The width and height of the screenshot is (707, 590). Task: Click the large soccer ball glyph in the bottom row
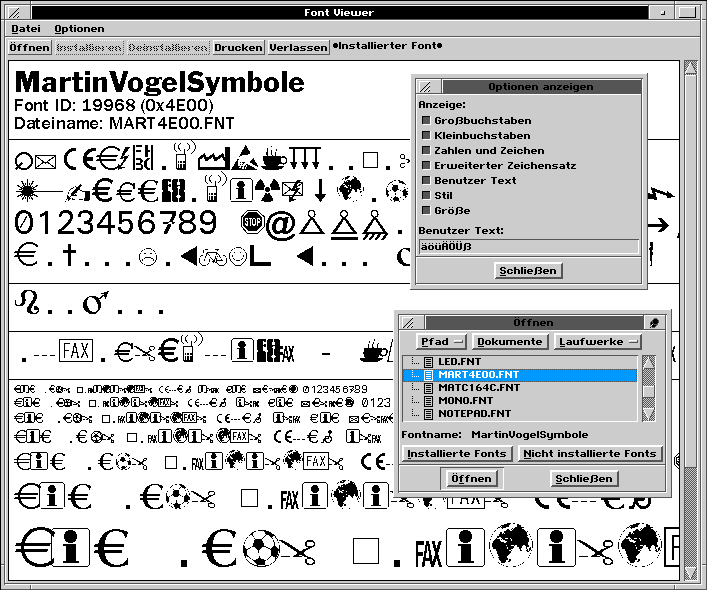pos(262,548)
